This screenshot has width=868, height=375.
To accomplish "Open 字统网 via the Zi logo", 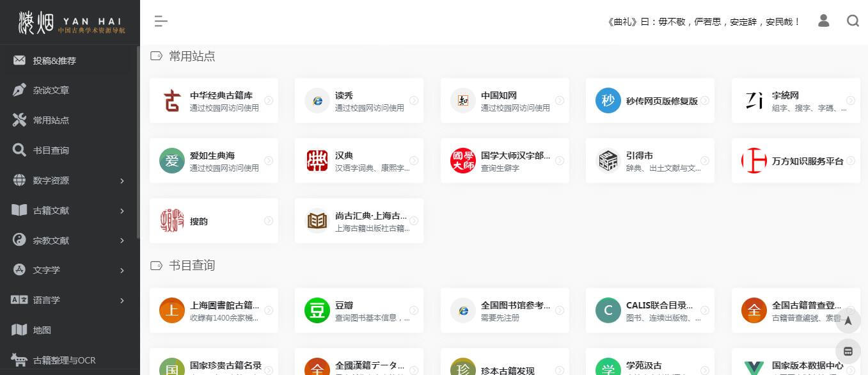I will click(x=754, y=100).
